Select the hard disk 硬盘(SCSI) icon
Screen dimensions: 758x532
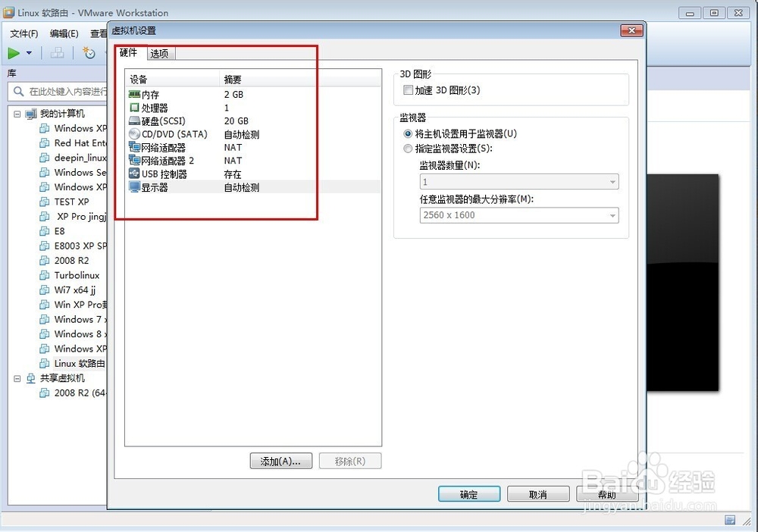(x=134, y=120)
